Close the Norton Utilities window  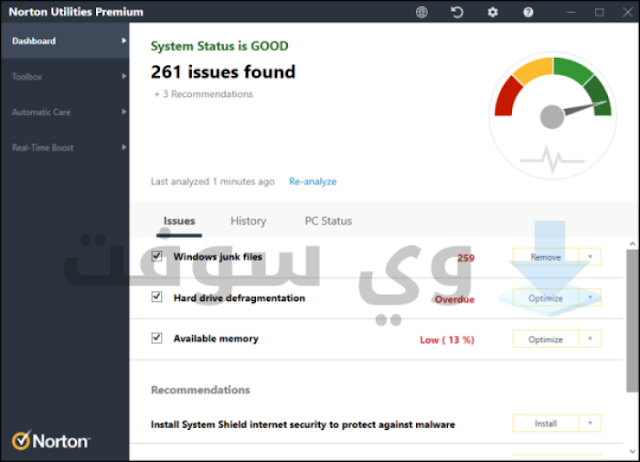pos(628,12)
